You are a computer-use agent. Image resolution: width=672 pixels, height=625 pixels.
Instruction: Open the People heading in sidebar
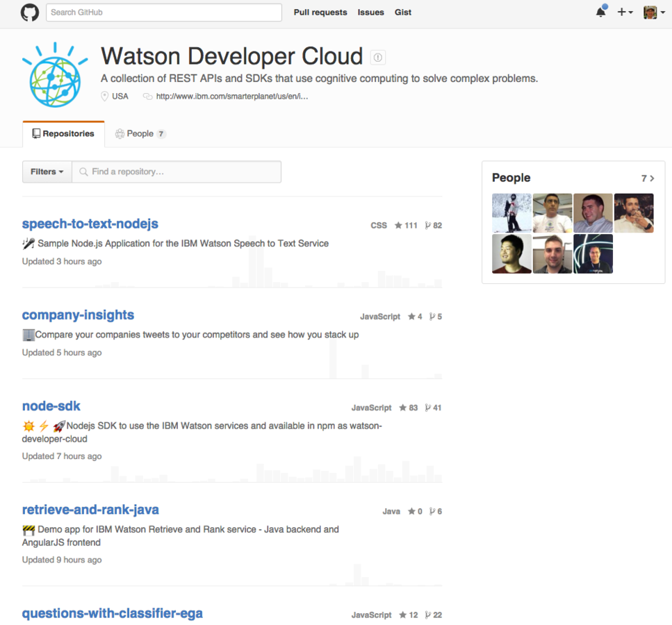click(511, 178)
